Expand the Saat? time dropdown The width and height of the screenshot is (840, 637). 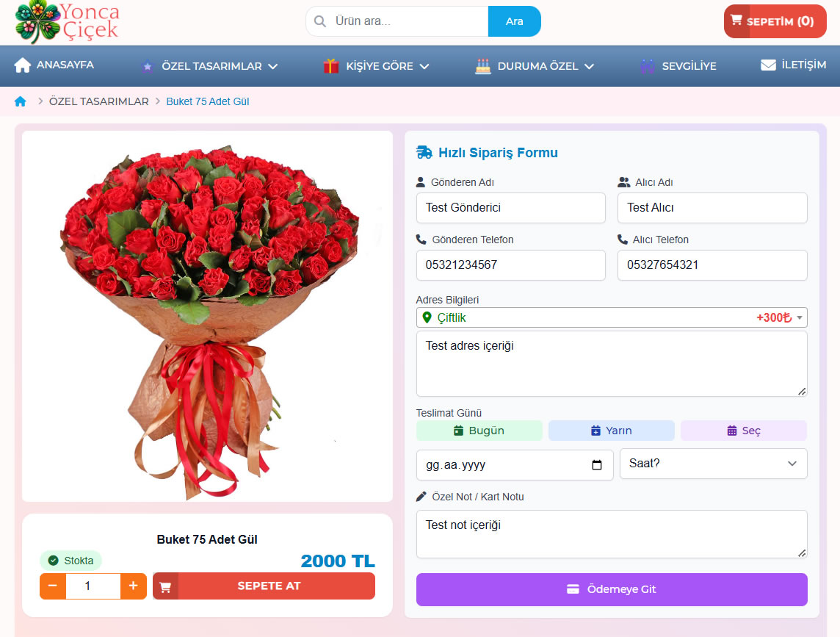[x=713, y=464]
